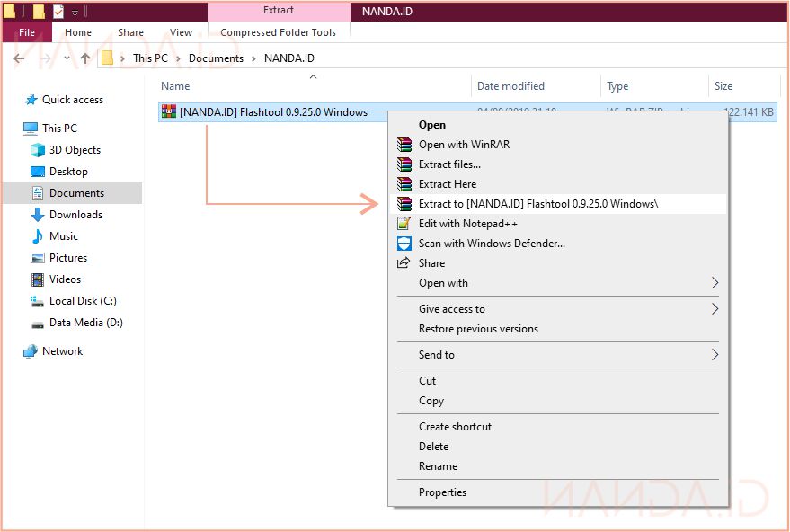The image size is (790, 532).
Task: Open the quick access toolbar dropdown arrow
Action: coord(75,13)
